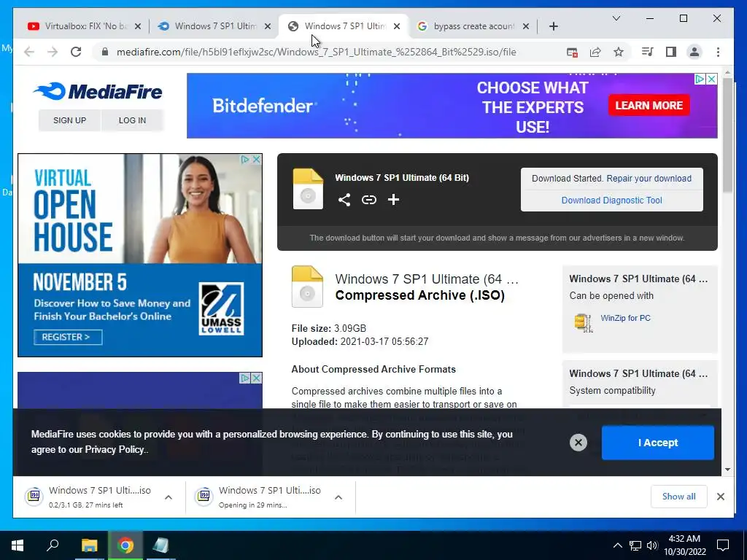Click the mediafire.com URL in address bar
The width and height of the screenshot is (747, 560).
[316, 52]
